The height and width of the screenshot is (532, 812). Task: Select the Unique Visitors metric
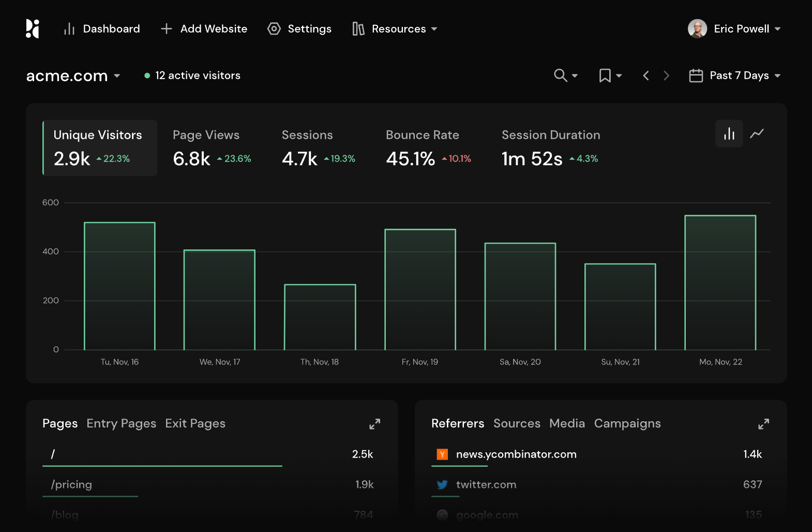click(100, 148)
